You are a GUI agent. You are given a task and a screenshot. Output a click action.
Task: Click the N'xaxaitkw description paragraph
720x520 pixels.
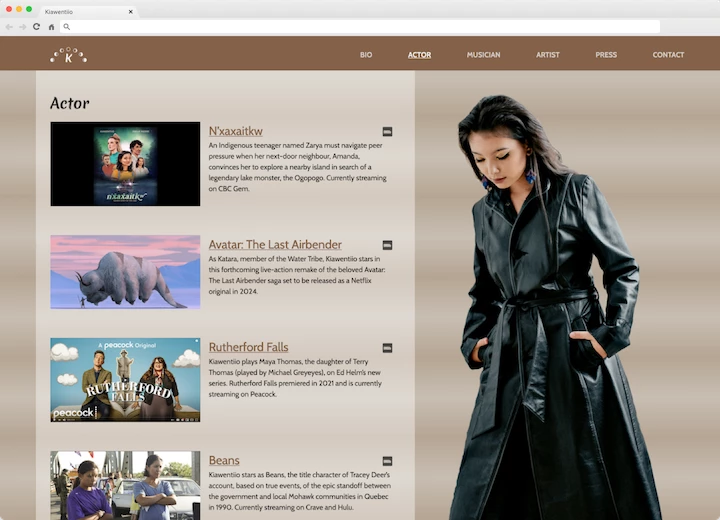tap(298, 167)
